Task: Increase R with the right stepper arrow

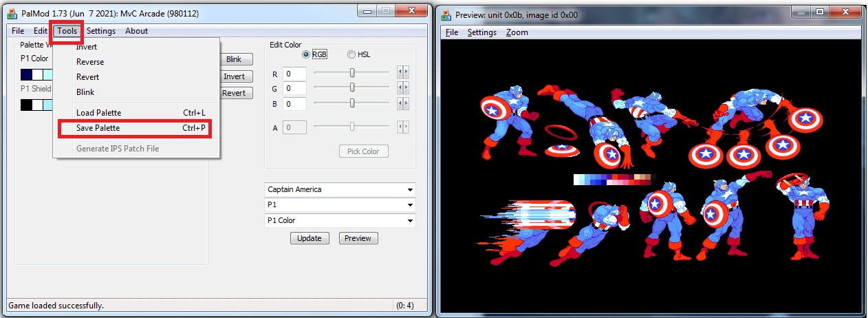Action: pyautogui.click(x=406, y=72)
